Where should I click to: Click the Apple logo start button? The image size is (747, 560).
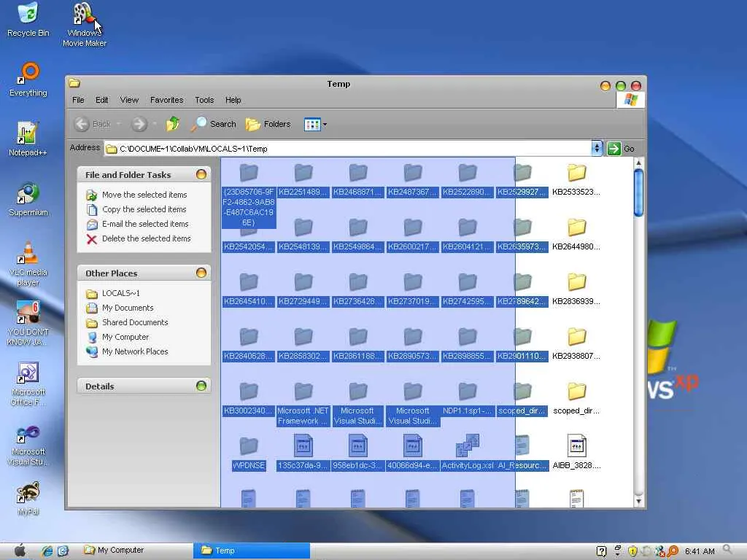pyautogui.click(x=20, y=551)
